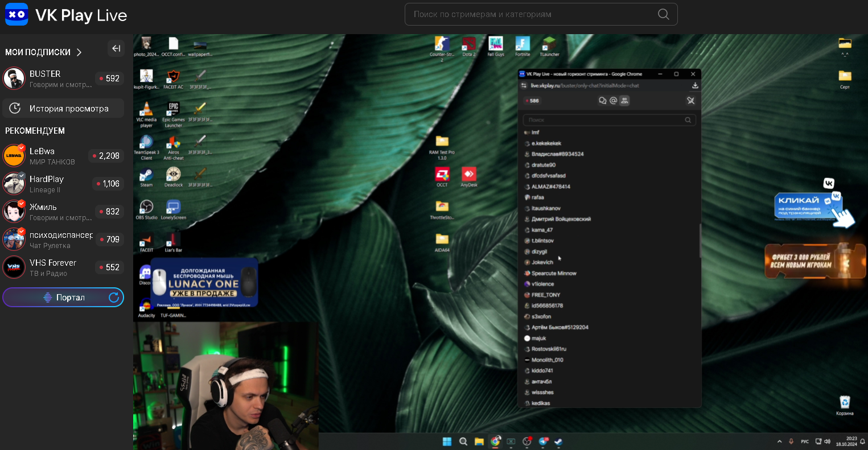Open the HardPlay recommended channel

point(63,184)
